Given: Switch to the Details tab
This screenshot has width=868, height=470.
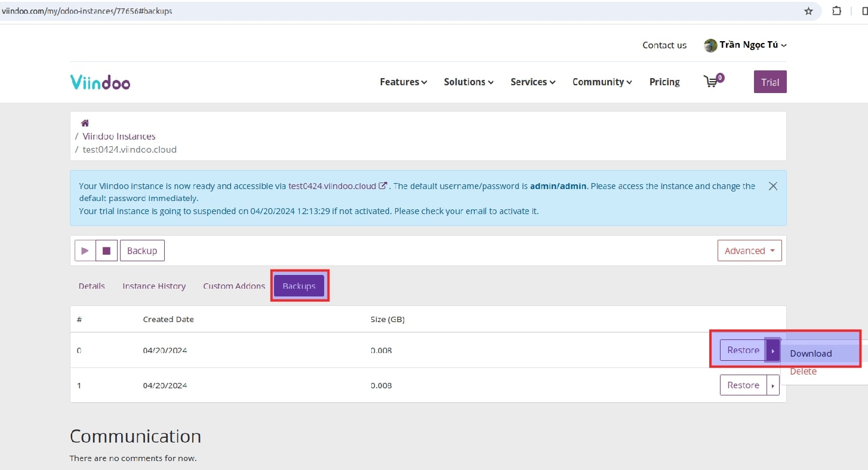Looking at the screenshot, I should click(91, 286).
